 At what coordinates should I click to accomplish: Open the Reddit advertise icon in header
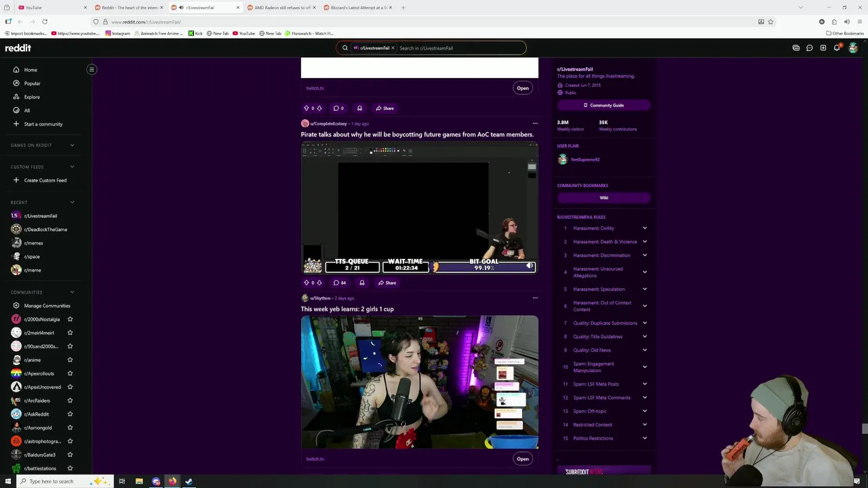point(796,48)
